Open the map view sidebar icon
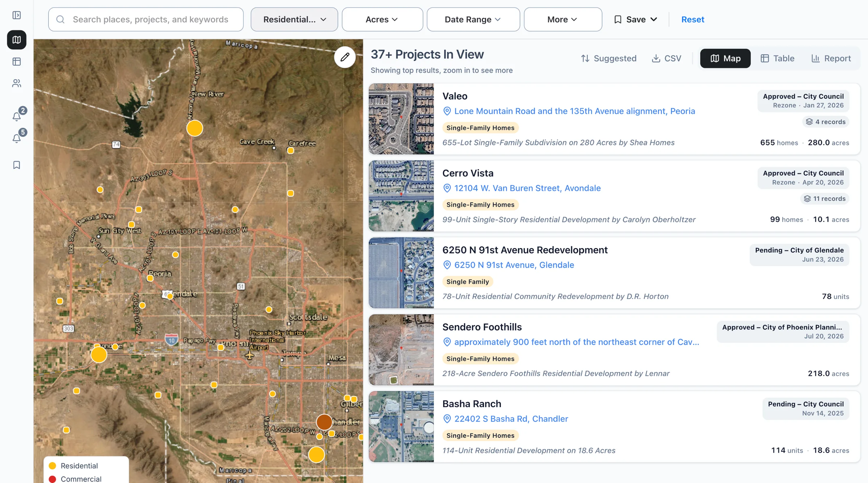 pos(17,39)
